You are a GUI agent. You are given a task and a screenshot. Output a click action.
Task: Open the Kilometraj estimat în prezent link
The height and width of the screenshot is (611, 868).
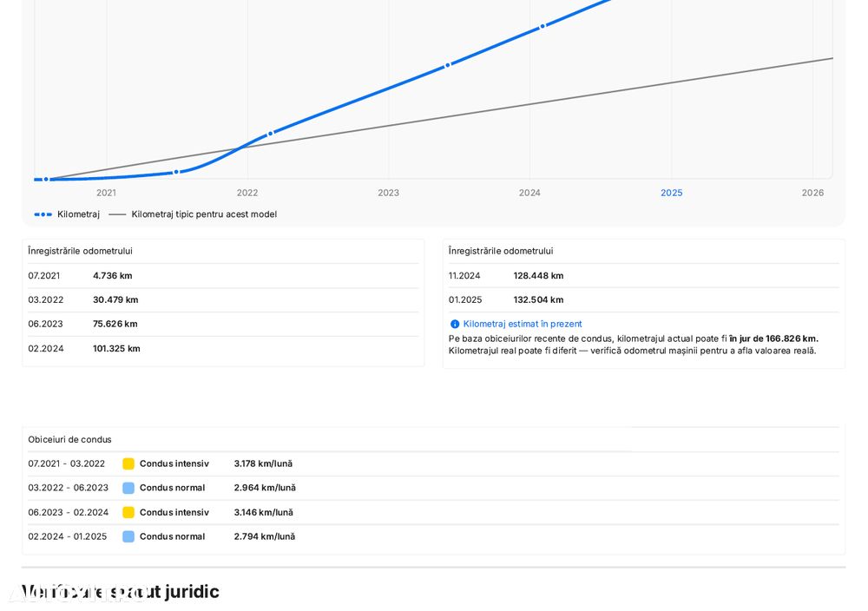point(523,324)
